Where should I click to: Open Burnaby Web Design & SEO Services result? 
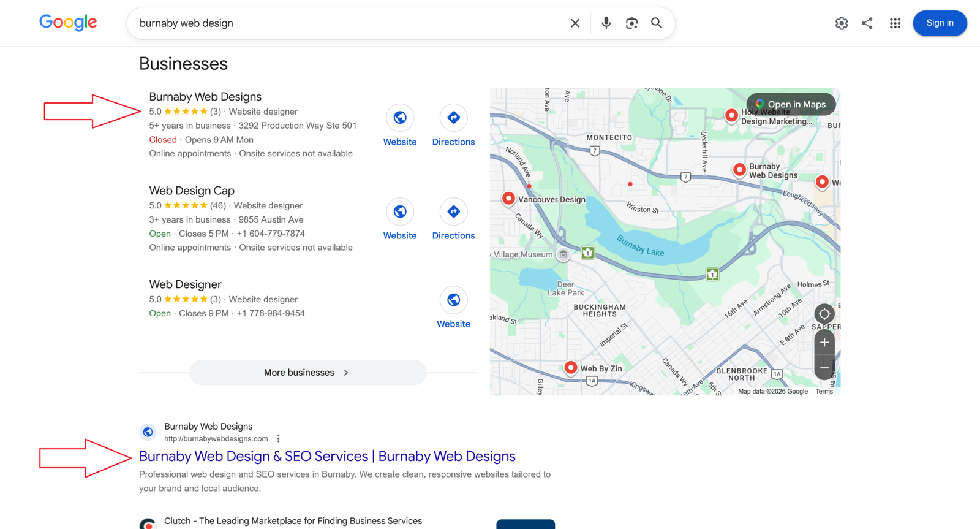327,456
